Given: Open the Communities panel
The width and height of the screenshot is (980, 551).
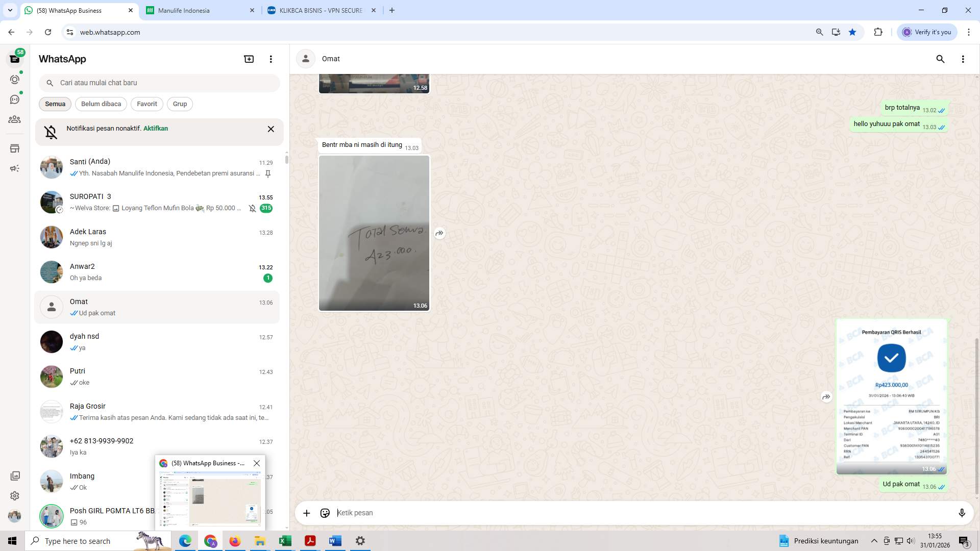Looking at the screenshot, I should 15,119.
